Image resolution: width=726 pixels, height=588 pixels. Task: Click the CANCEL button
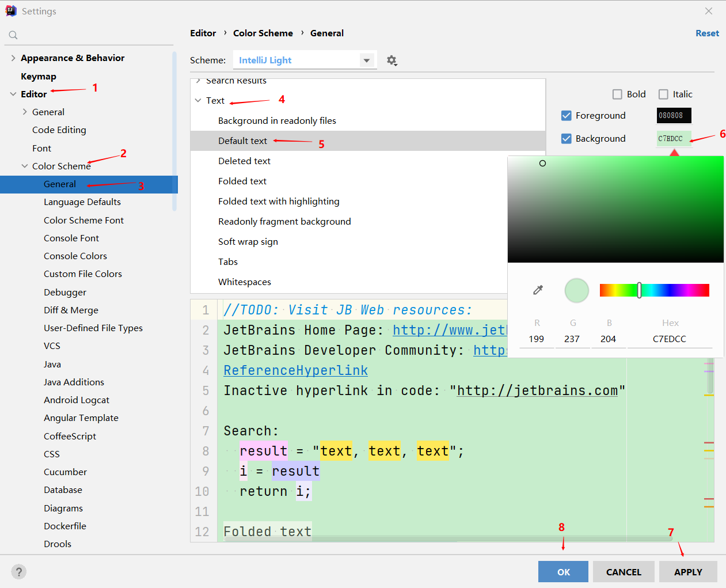coord(624,572)
